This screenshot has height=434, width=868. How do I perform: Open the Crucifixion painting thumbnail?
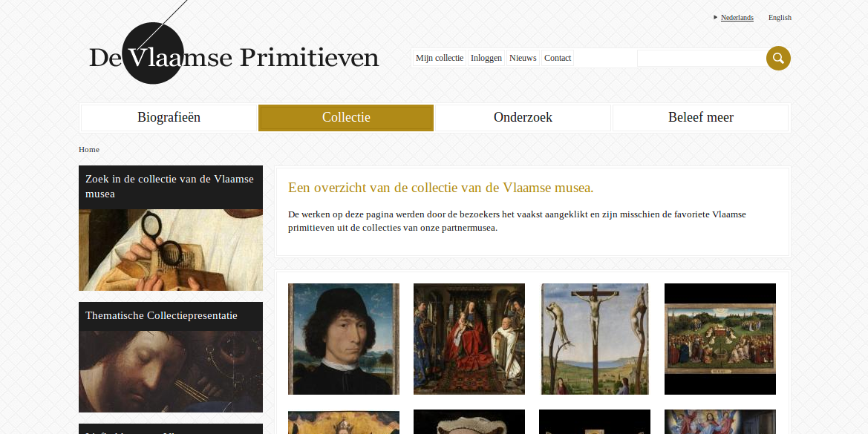click(595, 339)
